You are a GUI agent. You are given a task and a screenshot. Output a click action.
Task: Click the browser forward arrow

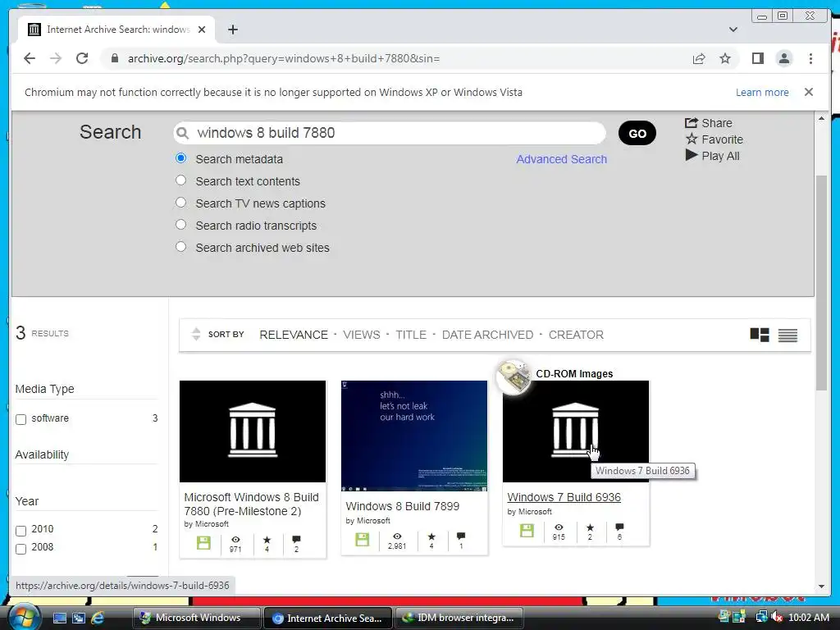56,58
